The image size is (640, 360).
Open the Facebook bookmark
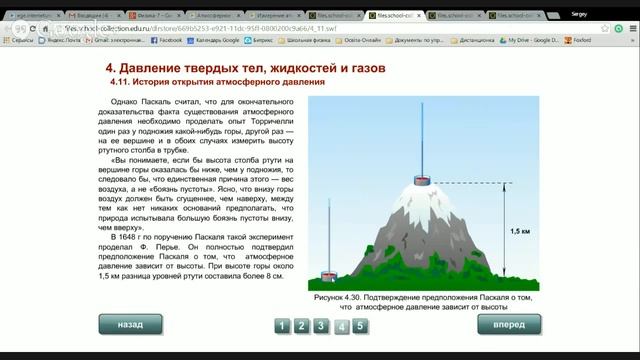click(166, 40)
